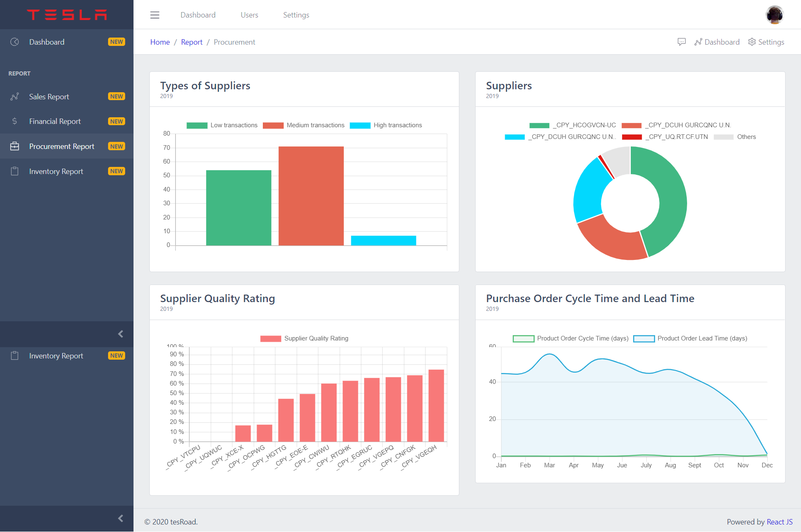The width and height of the screenshot is (801, 532).
Task: Go to Home via breadcrumb link
Action: point(160,42)
